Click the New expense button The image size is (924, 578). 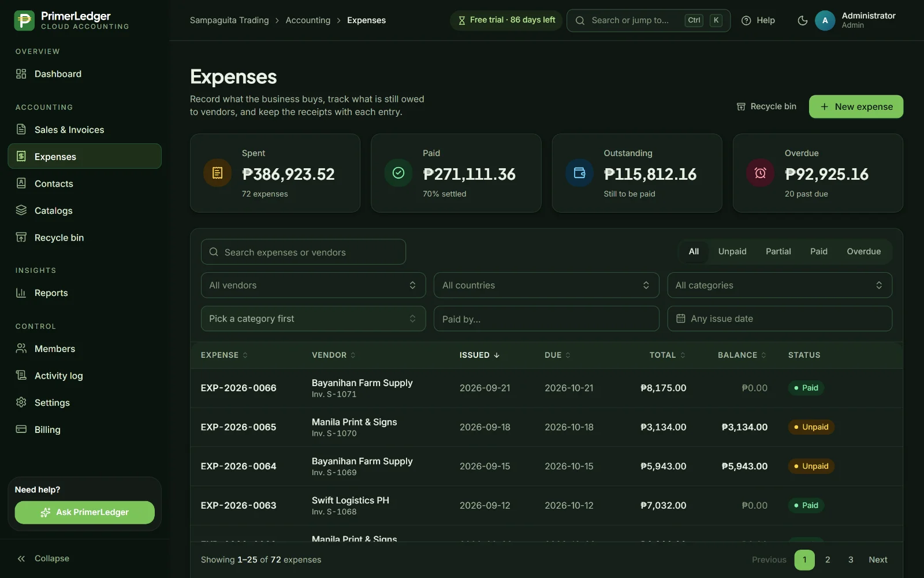(856, 107)
